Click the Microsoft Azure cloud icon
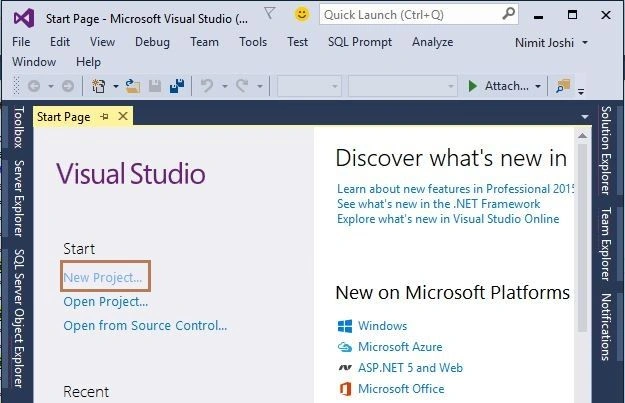 pyautogui.click(x=345, y=347)
